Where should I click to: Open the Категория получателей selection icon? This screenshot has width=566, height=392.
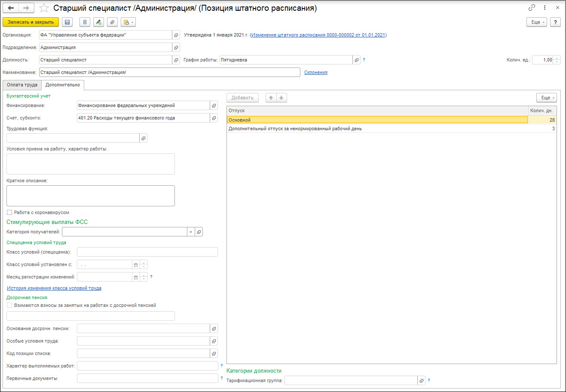pyautogui.click(x=199, y=232)
